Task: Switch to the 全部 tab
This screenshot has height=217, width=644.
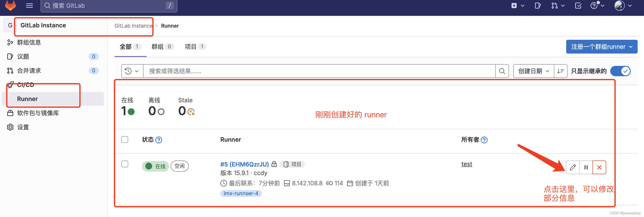Action: coord(130,47)
